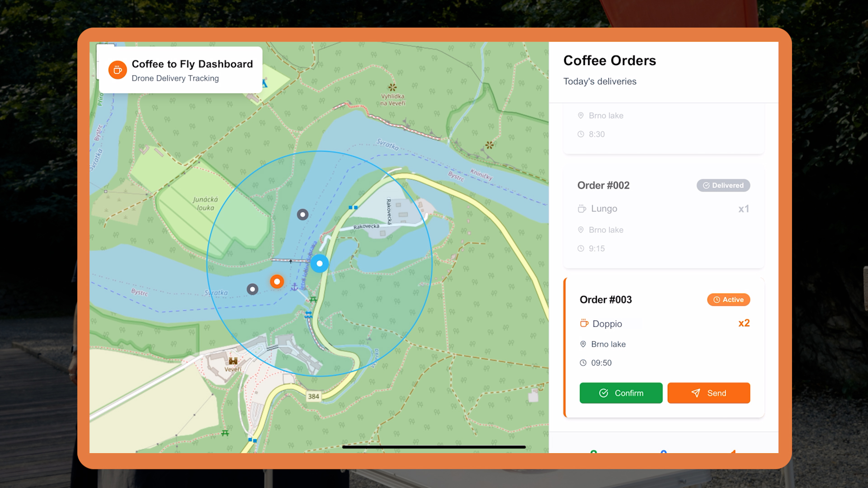Click the Order #002 title
The height and width of the screenshot is (488, 868).
pyautogui.click(x=603, y=185)
